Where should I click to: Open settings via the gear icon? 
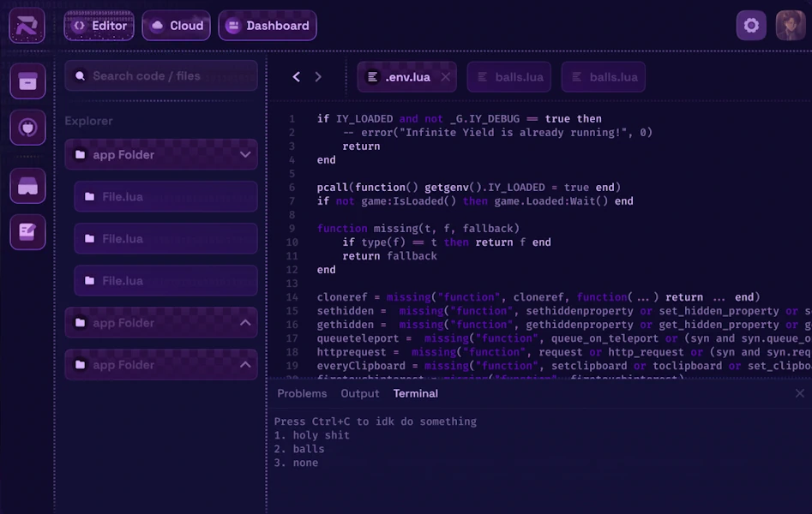pos(751,26)
